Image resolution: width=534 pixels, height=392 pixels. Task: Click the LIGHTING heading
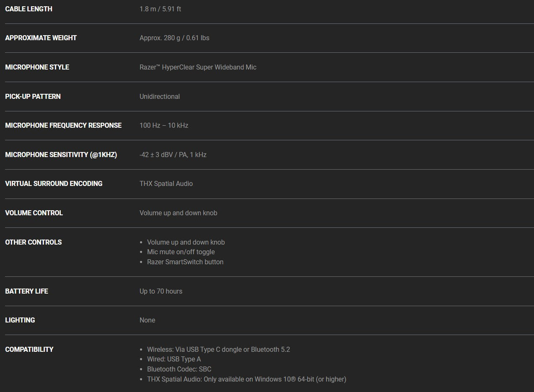(20, 320)
